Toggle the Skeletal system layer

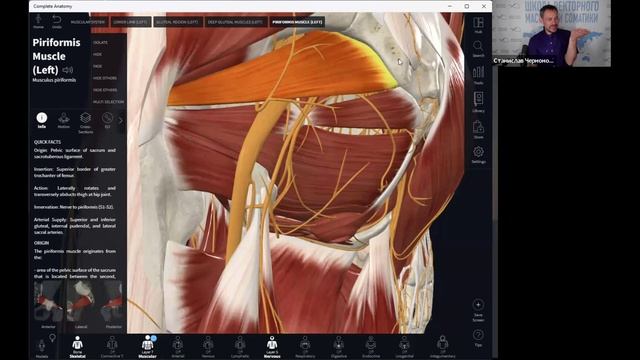click(78, 347)
